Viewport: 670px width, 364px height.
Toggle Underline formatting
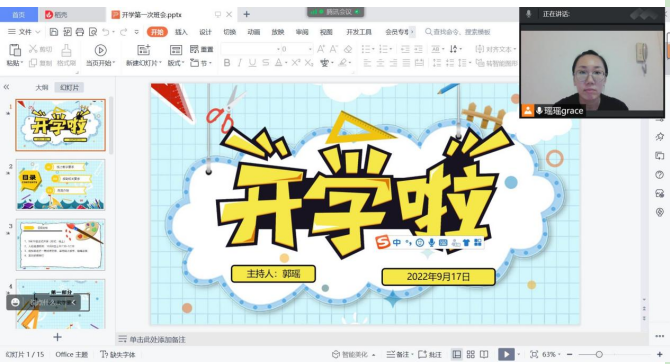click(x=253, y=63)
